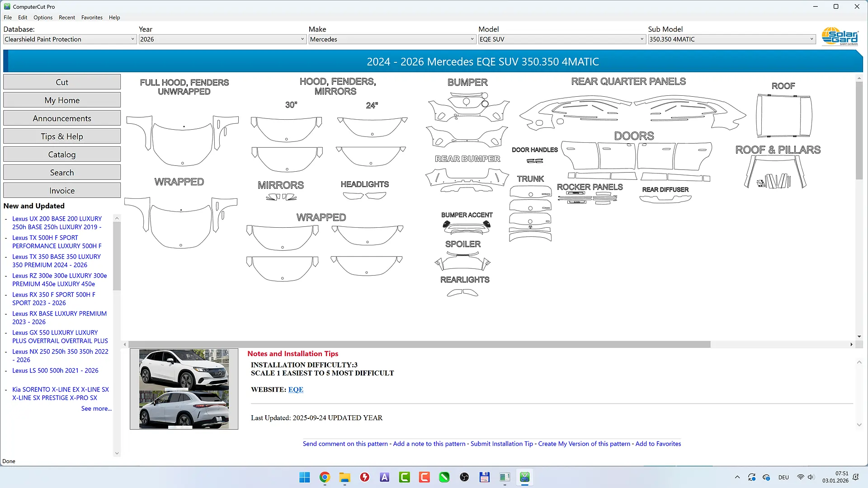
Task: Open the Help menu
Action: coord(114,18)
